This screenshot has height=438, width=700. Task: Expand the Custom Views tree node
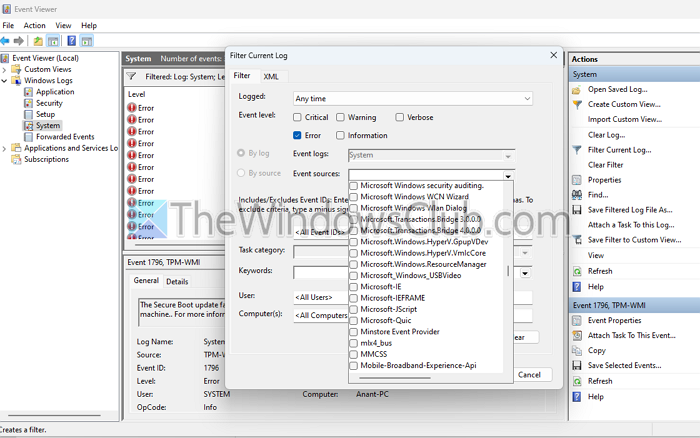click(x=4, y=70)
